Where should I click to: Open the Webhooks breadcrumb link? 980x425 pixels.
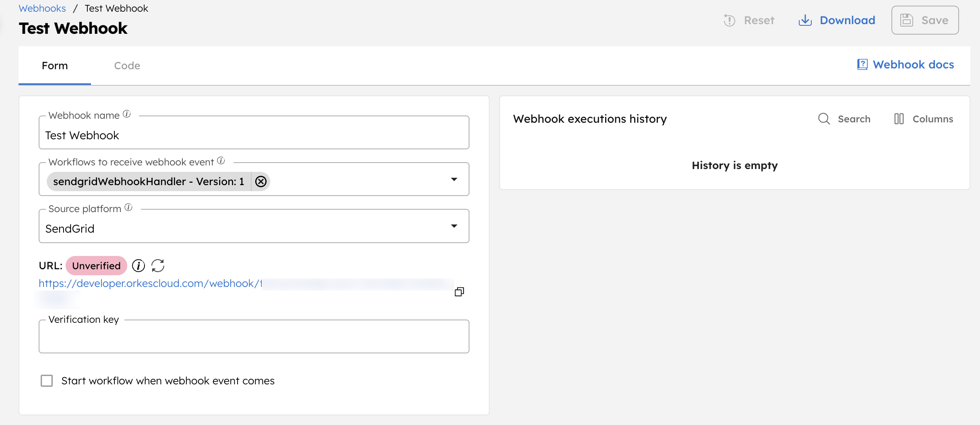[x=42, y=8]
